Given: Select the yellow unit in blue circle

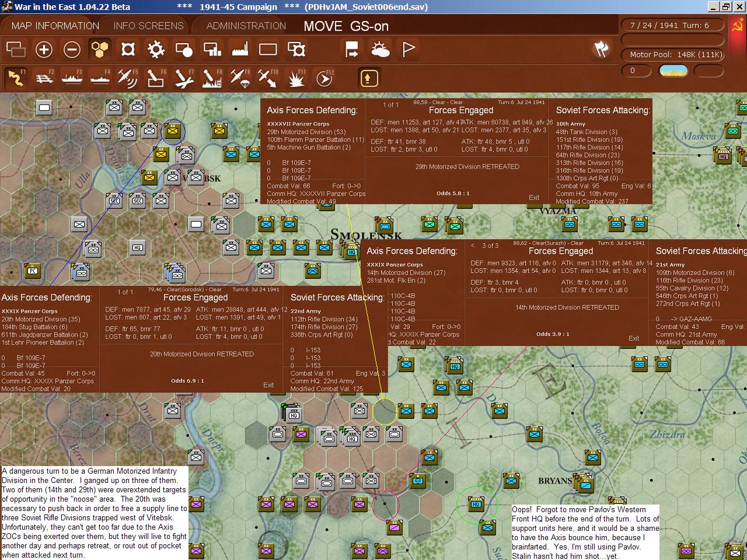Looking at the screenshot, I should [173, 130].
